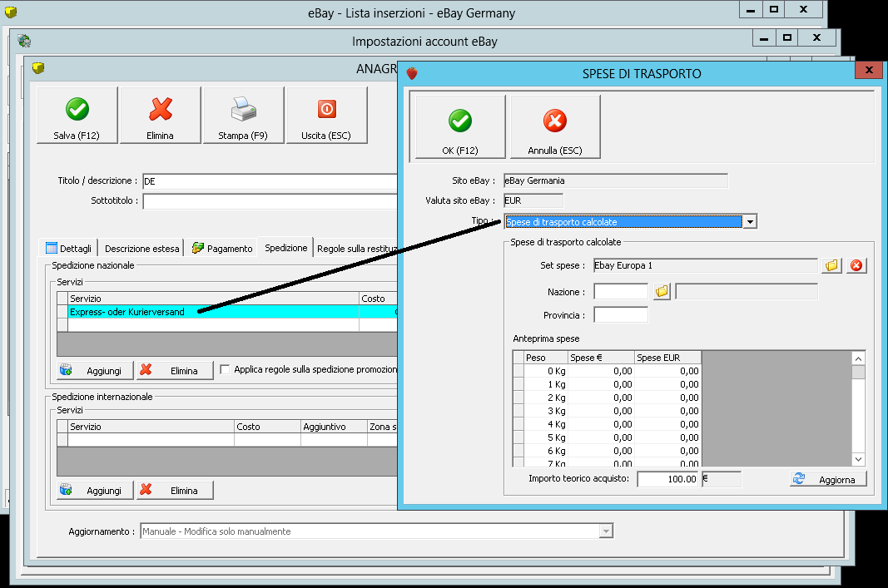
Task: Confirm with OK (F12) in Spese di trasporto
Action: point(460,126)
